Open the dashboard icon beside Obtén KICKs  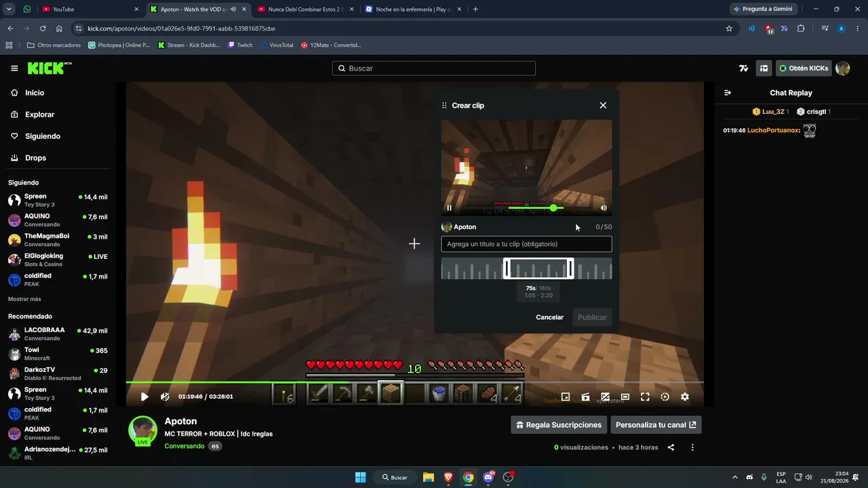[764, 68]
